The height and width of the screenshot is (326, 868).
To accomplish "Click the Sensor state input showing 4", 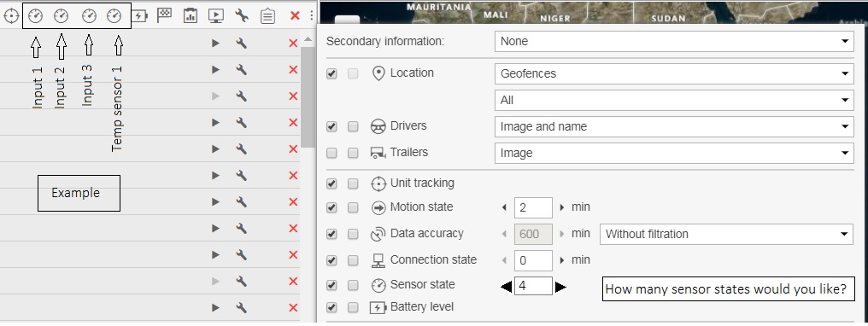I will pos(533,286).
